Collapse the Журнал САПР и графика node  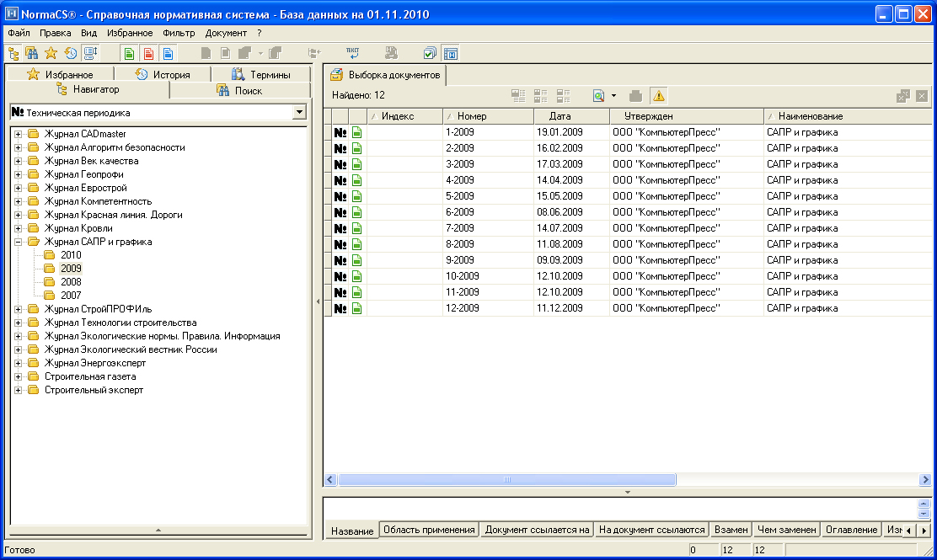click(18, 242)
